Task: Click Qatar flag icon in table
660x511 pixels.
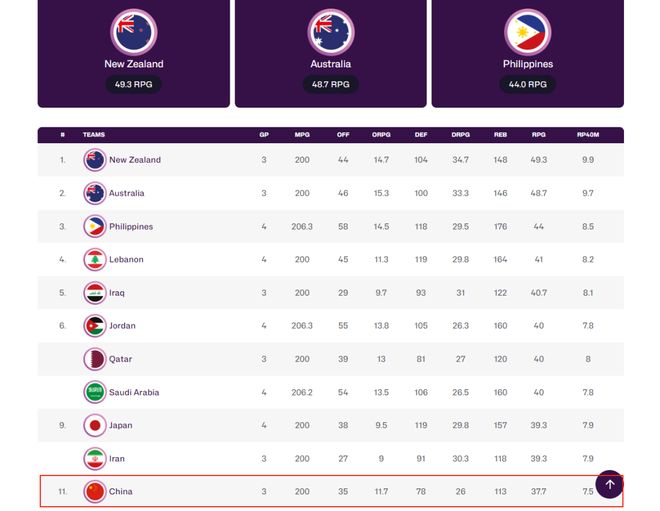Action: click(95, 359)
